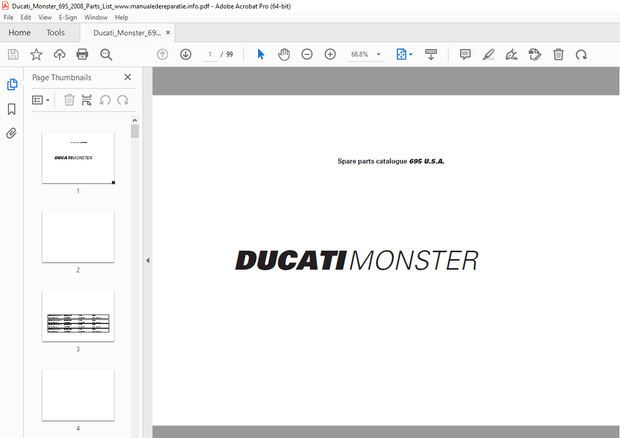Open the Window menu
Image resolution: width=620 pixels, height=438 pixels.
pos(96,17)
